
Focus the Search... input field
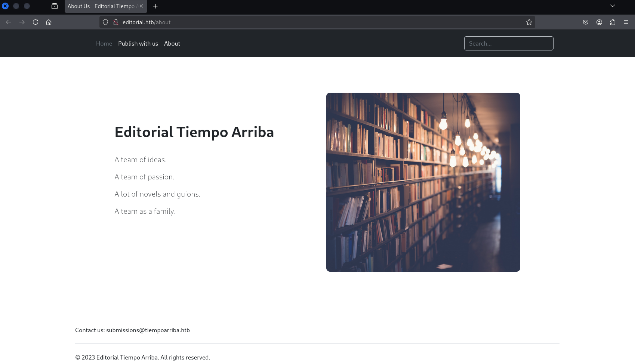click(509, 43)
